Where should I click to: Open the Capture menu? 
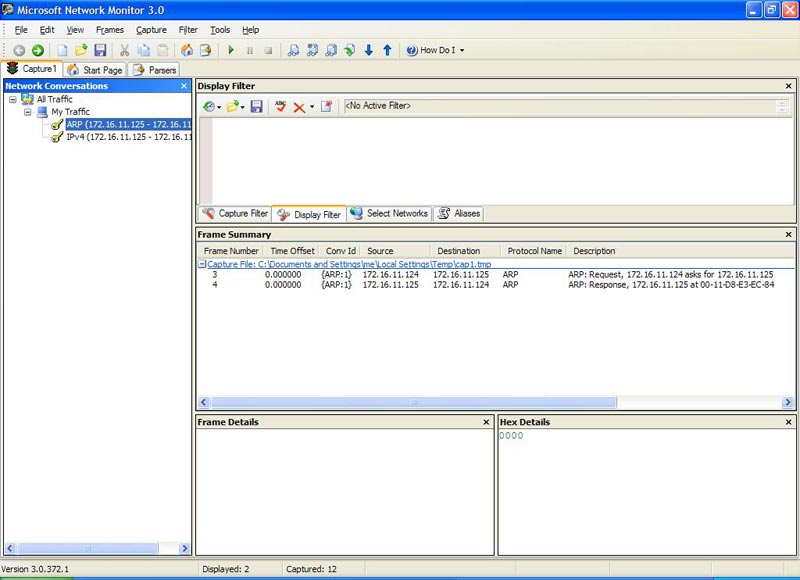pyautogui.click(x=151, y=30)
